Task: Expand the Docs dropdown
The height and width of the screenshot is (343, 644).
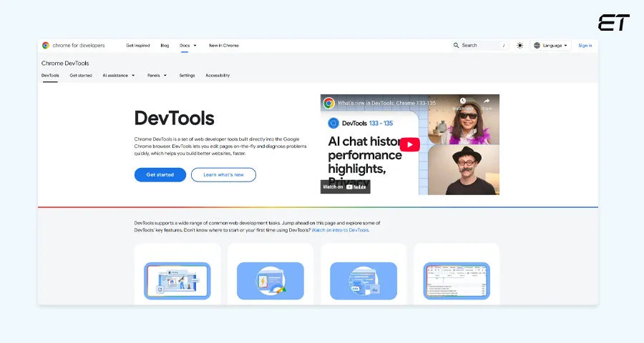Action: [188, 46]
